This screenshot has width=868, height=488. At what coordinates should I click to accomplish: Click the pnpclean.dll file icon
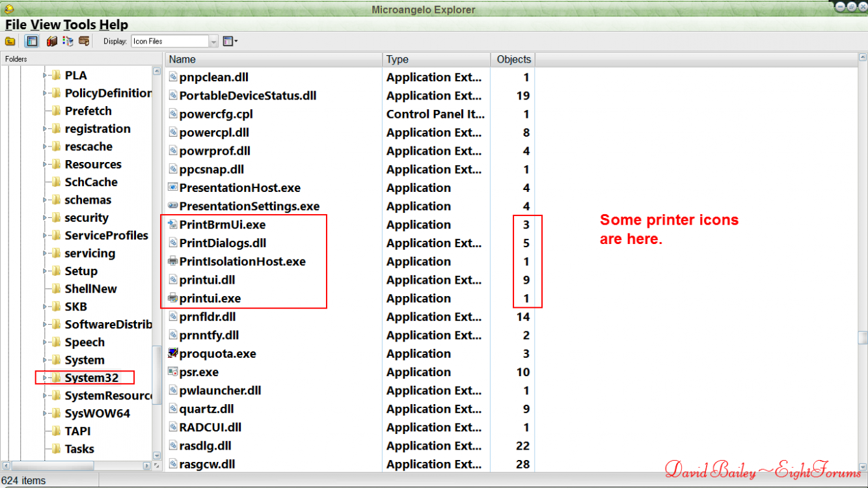click(x=172, y=77)
